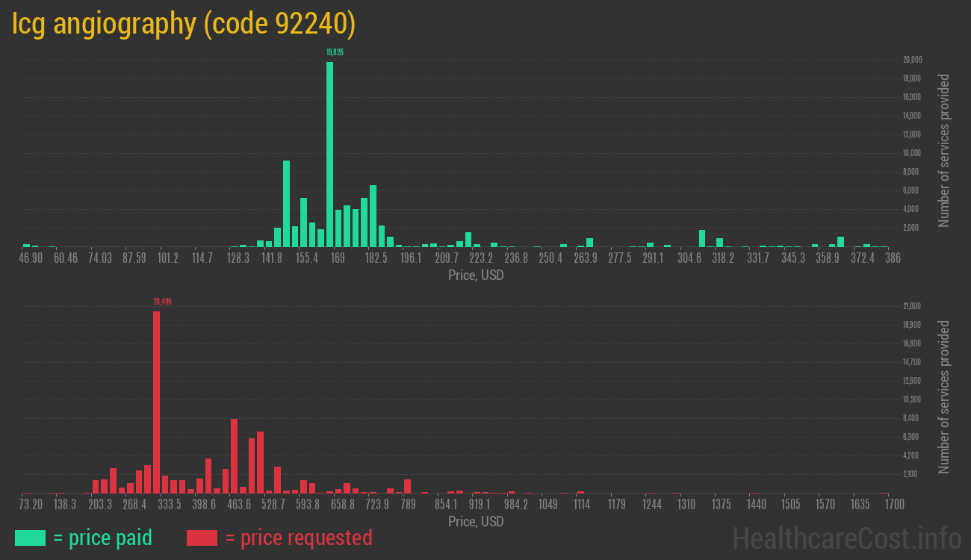Click the 20,496 peak value label
Image resolution: width=971 pixels, height=560 pixels.
click(162, 302)
